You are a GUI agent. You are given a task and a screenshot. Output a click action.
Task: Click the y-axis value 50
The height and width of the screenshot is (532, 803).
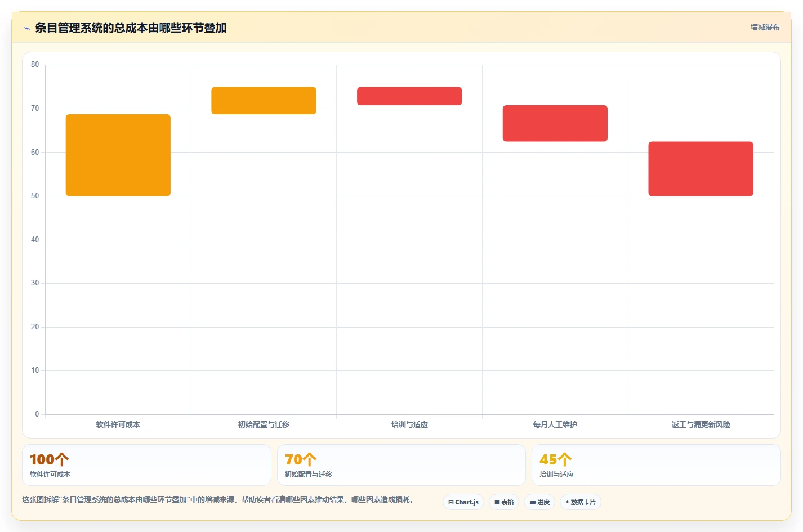[35, 196]
